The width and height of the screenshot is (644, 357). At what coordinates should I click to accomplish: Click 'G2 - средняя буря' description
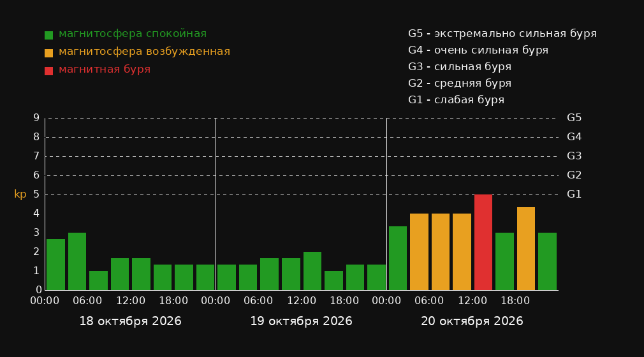point(460,84)
